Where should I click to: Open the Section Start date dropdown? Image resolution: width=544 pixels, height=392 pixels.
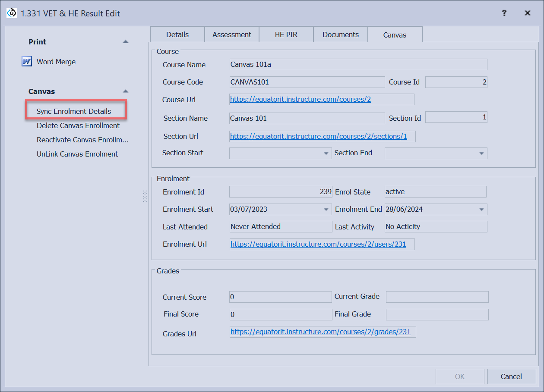coord(326,153)
